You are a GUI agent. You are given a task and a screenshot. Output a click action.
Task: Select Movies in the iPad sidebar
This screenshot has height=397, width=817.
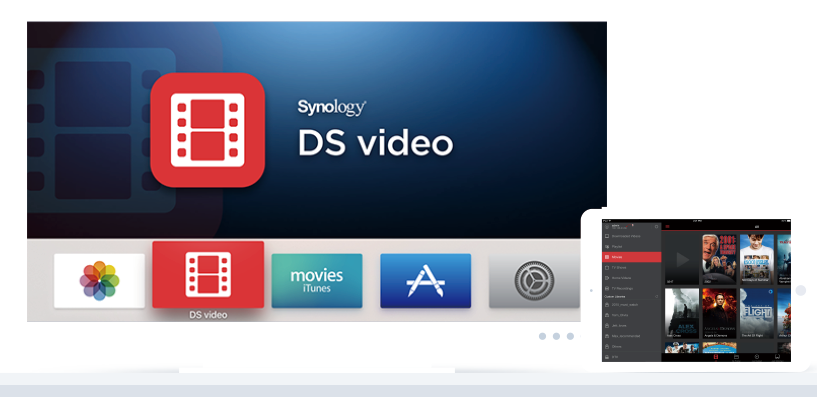pyautogui.click(x=632, y=257)
